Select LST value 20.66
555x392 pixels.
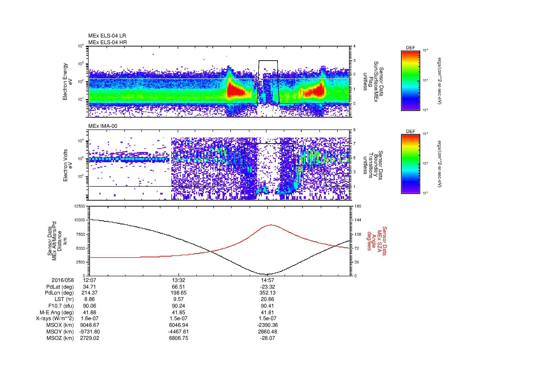(267, 299)
